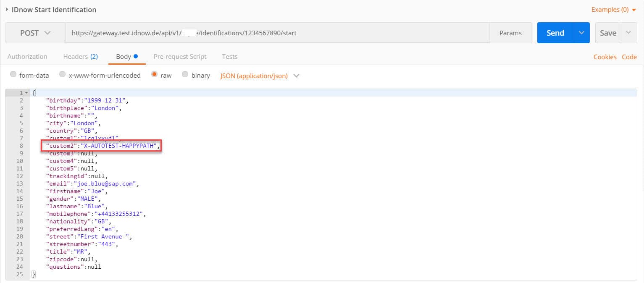Collapse the JSON object at line 1
Viewport: 644px width, 283px height.
pyautogui.click(x=27, y=93)
